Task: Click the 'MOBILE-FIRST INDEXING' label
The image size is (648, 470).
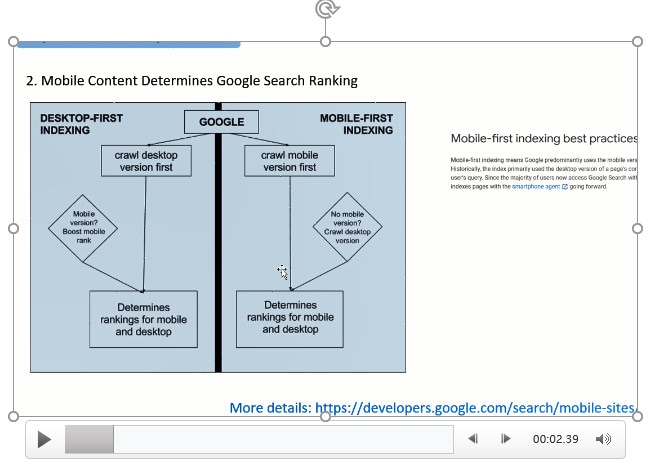Action: click(x=356, y=124)
